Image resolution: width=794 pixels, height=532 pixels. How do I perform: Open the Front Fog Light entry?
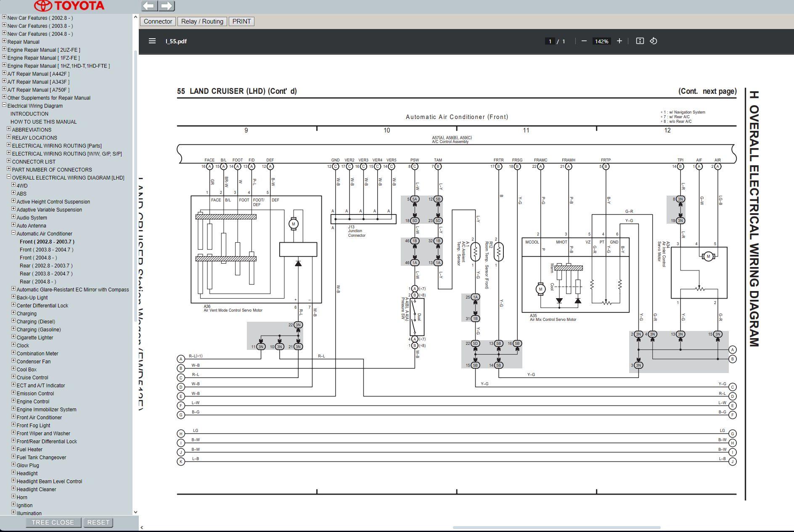point(33,426)
